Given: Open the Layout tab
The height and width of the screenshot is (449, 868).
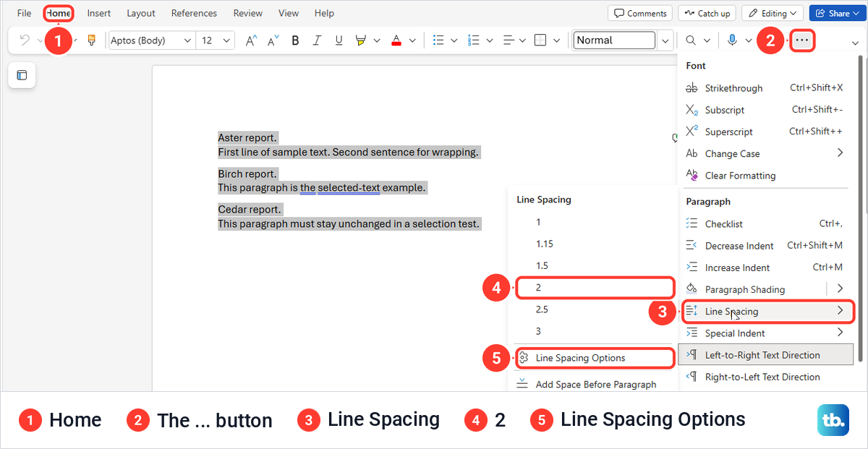Looking at the screenshot, I should (x=141, y=13).
